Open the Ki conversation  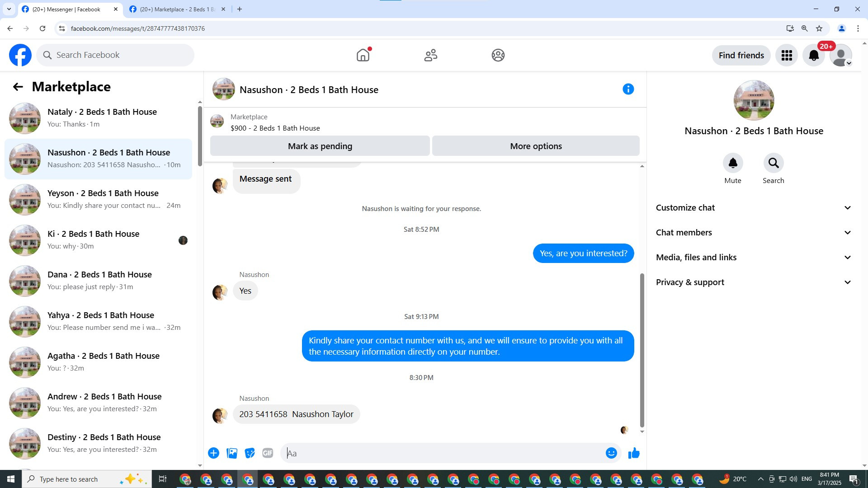click(98, 240)
